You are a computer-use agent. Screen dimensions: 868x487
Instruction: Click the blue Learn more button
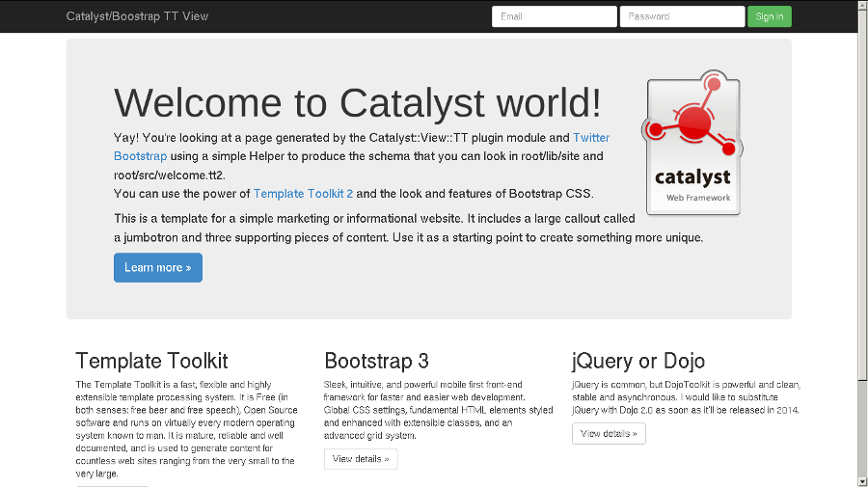(158, 268)
